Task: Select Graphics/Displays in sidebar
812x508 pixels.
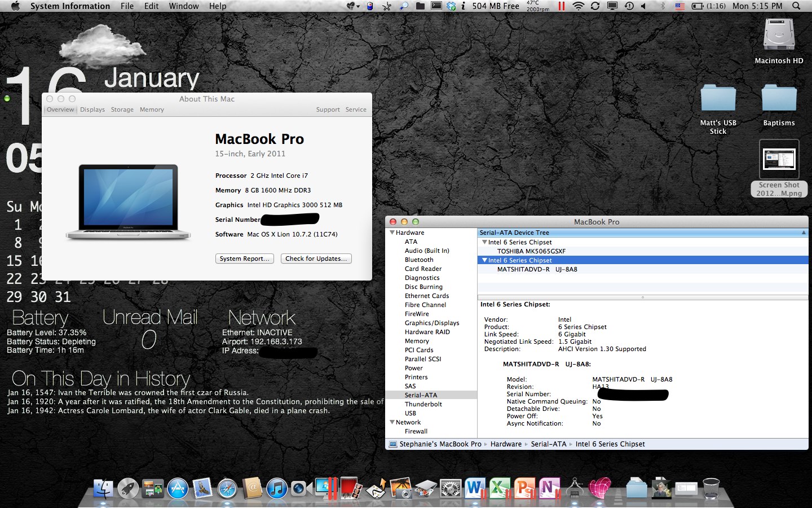Action: point(432,323)
